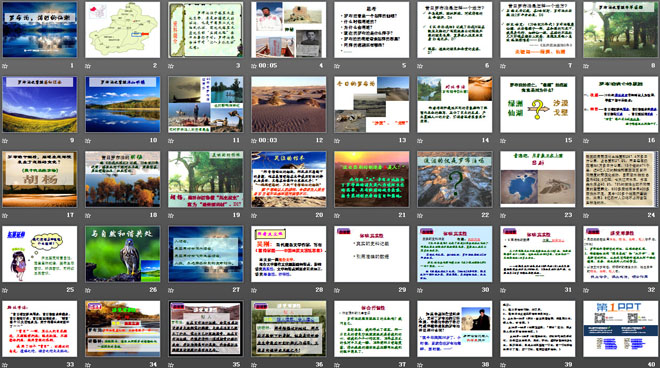This screenshot has height=368, width=660.
Task: Click the transition star icon under slide 2
Action: tap(88, 66)
